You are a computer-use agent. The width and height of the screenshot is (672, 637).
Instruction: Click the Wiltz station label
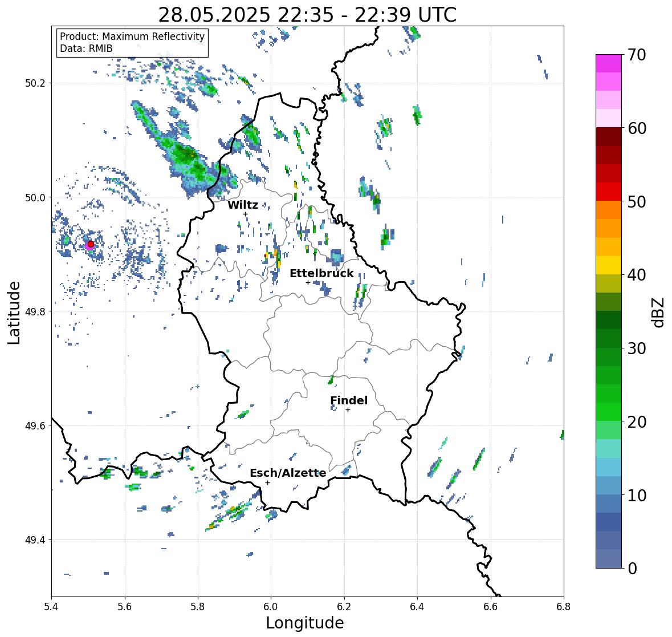pyautogui.click(x=243, y=205)
